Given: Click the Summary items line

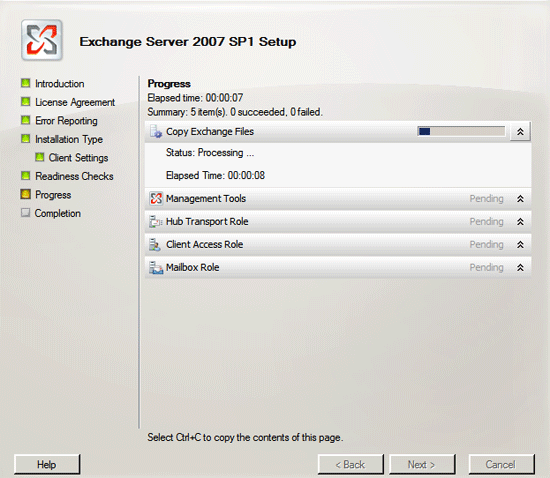Looking at the screenshot, I should coord(235,112).
